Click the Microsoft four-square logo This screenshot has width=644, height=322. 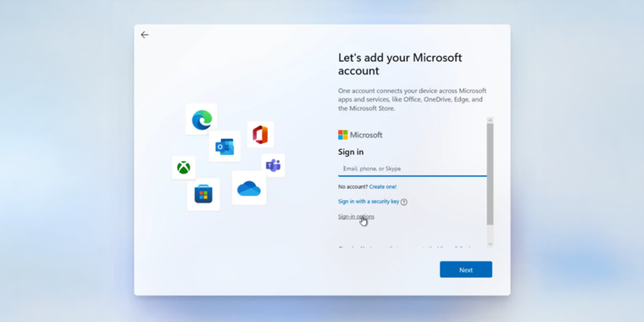tap(343, 135)
